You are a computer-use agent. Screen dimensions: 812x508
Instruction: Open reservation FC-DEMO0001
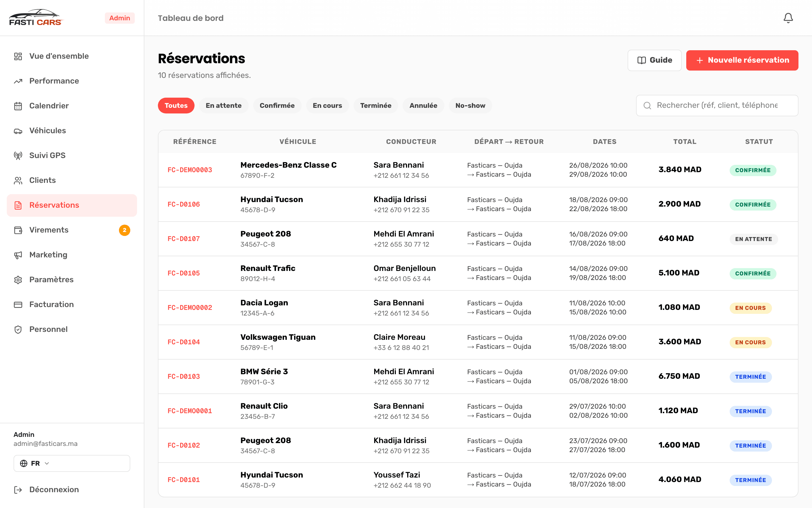click(190, 411)
